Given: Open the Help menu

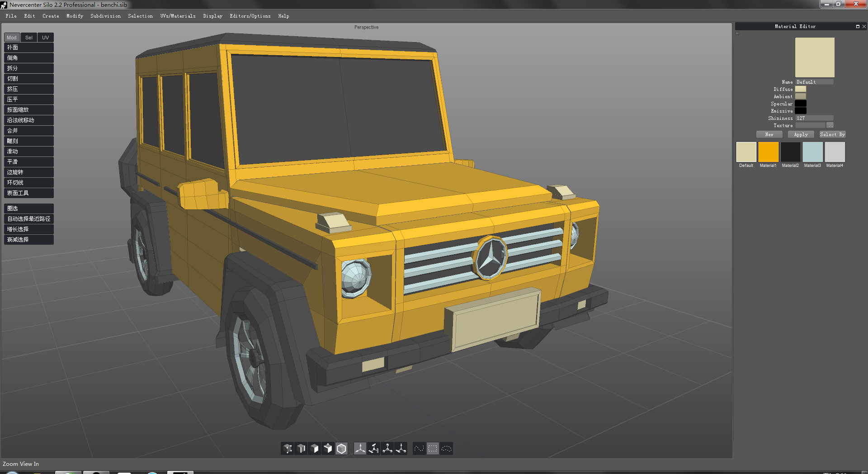Looking at the screenshot, I should (283, 16).
